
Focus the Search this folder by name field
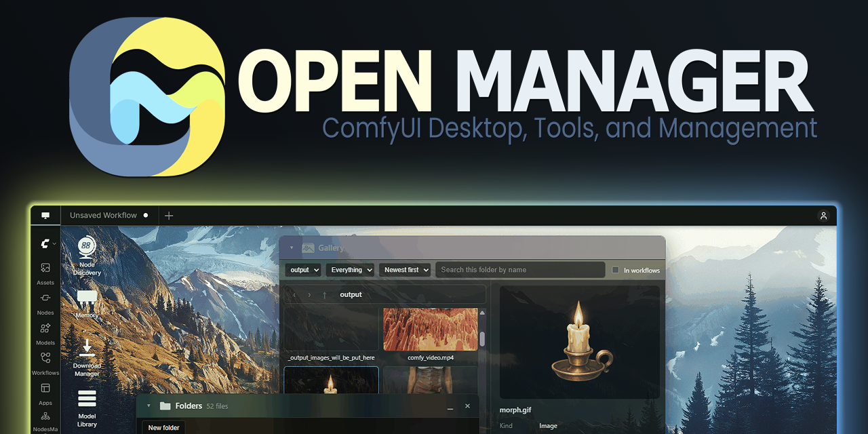pos(520,270)
